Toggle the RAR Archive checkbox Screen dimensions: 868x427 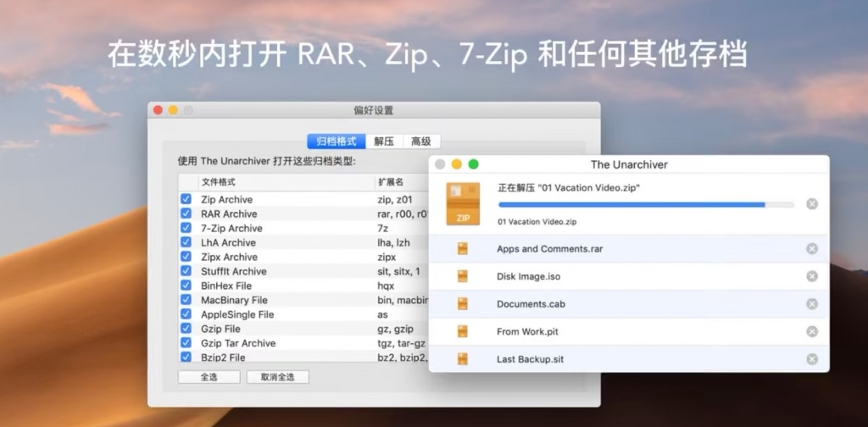coord(186,214)
